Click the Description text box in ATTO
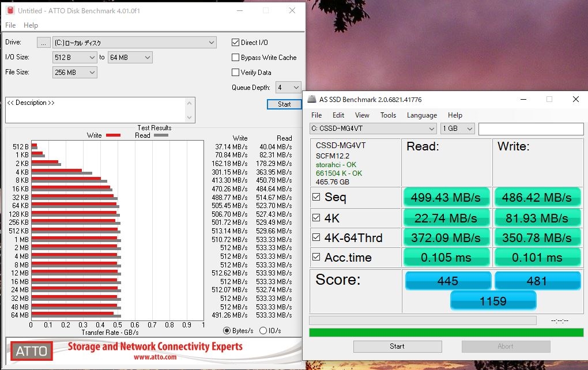This screenshot has height=370, width=588. point(96,110)
